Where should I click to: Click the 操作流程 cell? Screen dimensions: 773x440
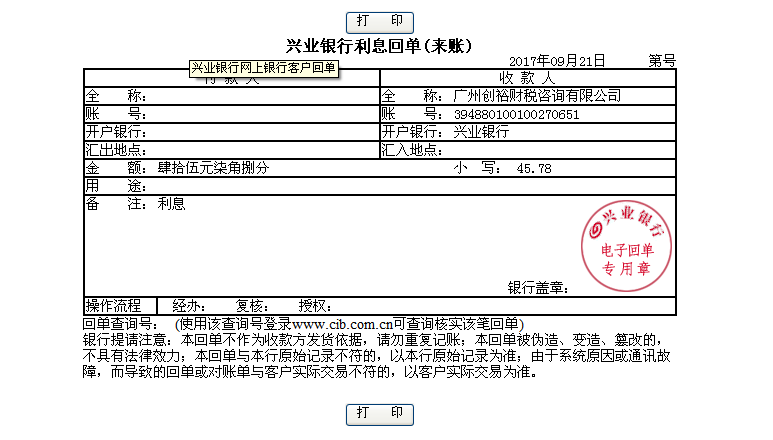pyautogui.click(x=120, y=306)
